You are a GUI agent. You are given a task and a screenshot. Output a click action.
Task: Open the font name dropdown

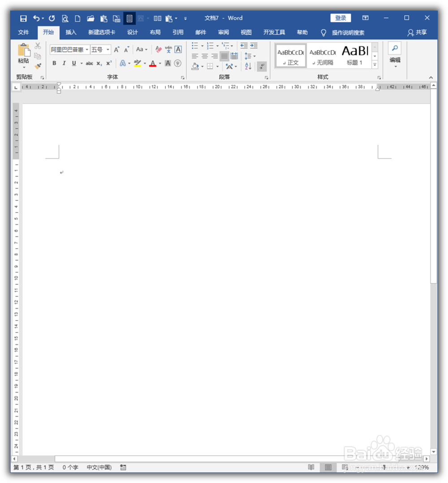pyautogui.click(x=87, y=50)
